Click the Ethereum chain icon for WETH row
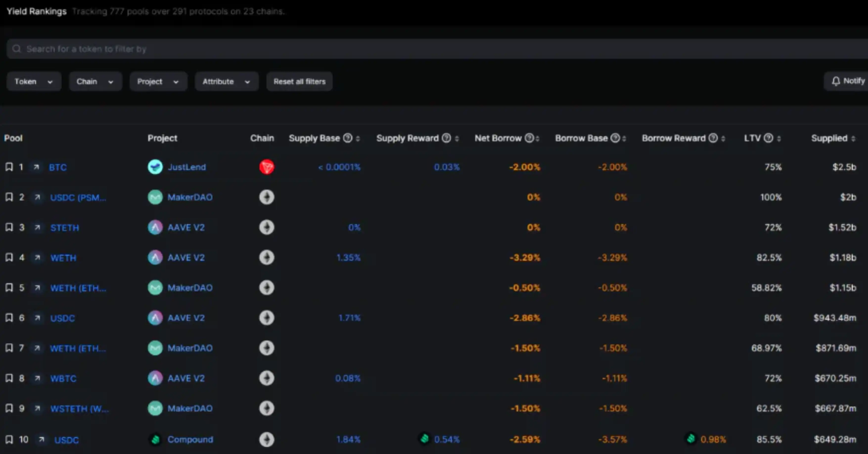 (266, 257)
